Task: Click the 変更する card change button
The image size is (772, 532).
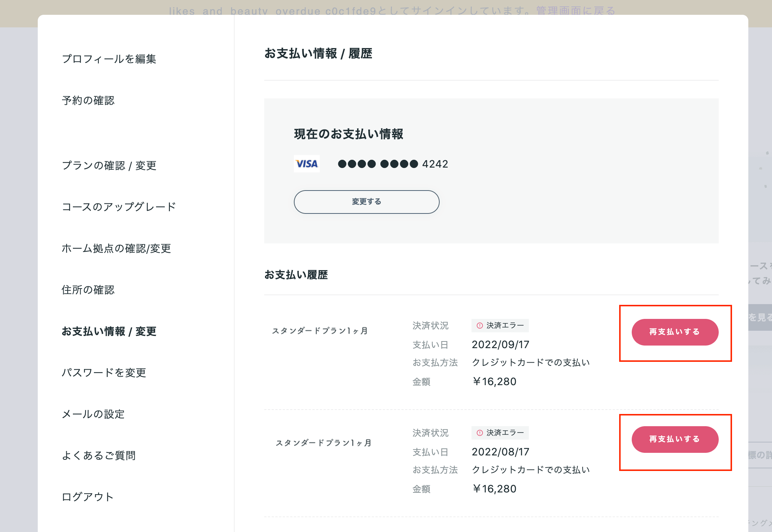Action: [366, 202]
